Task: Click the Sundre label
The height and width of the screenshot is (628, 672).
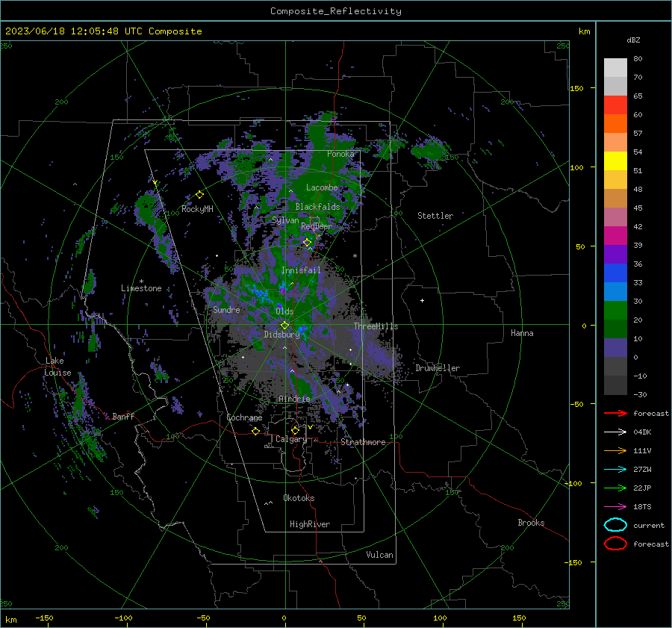Action: (226, 309)
